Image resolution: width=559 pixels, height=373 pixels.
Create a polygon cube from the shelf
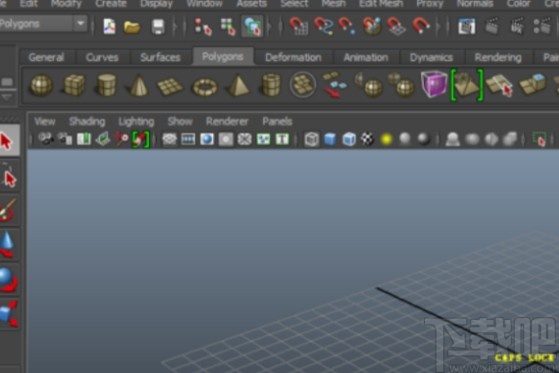73,86
